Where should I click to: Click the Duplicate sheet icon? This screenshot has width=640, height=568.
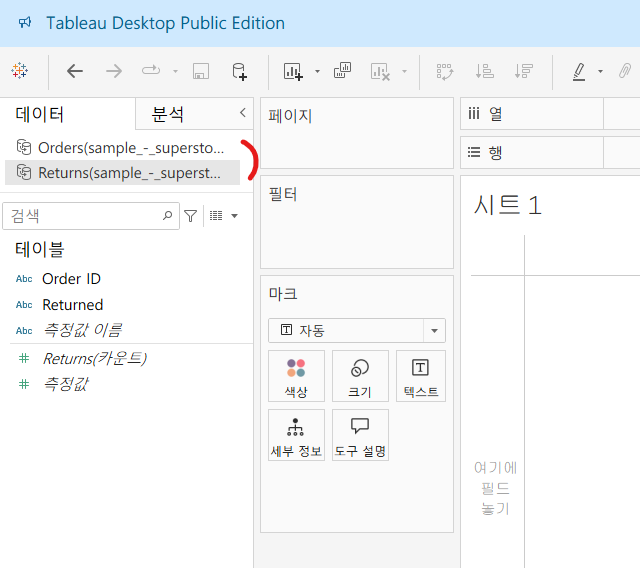[x=342, y=70]
